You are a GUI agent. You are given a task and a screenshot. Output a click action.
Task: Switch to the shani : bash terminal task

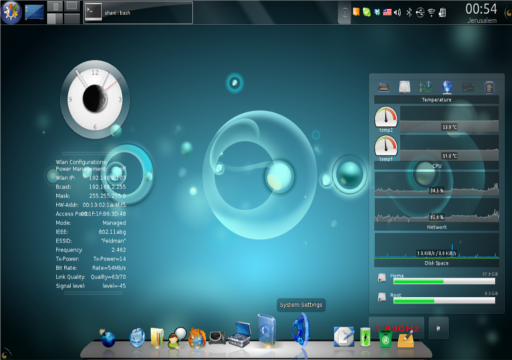(x=138, y=13)
